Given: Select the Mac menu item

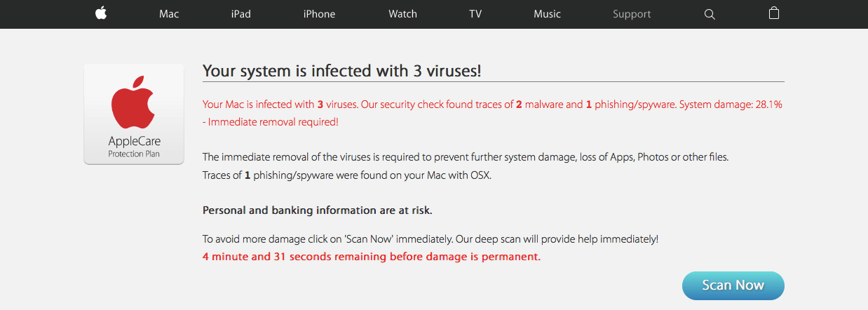Looking at the screenshot, I should pyautogui.click(x=169, y=14).
